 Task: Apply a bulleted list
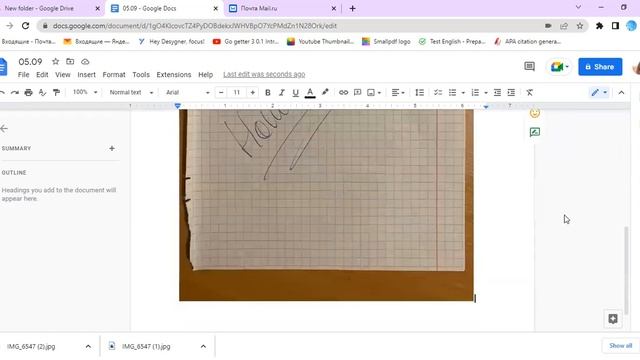coord(452,93)
